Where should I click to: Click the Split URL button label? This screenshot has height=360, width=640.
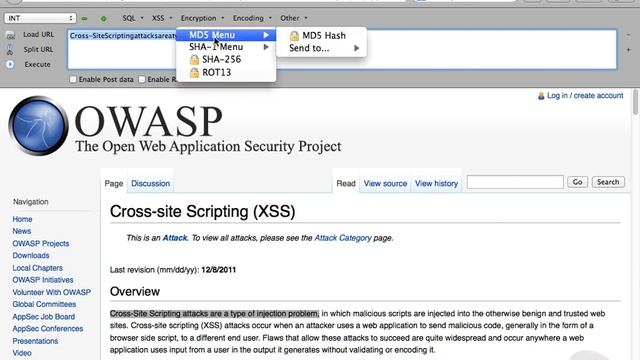click(38, 49)
